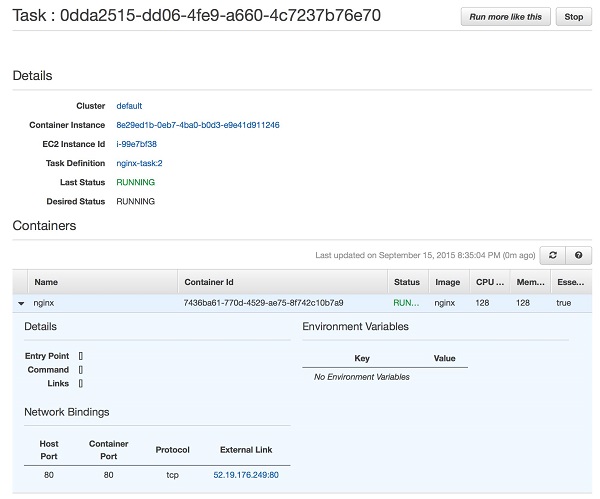Sort by Memory column header
Screen dimensions: 600x499
528,282
